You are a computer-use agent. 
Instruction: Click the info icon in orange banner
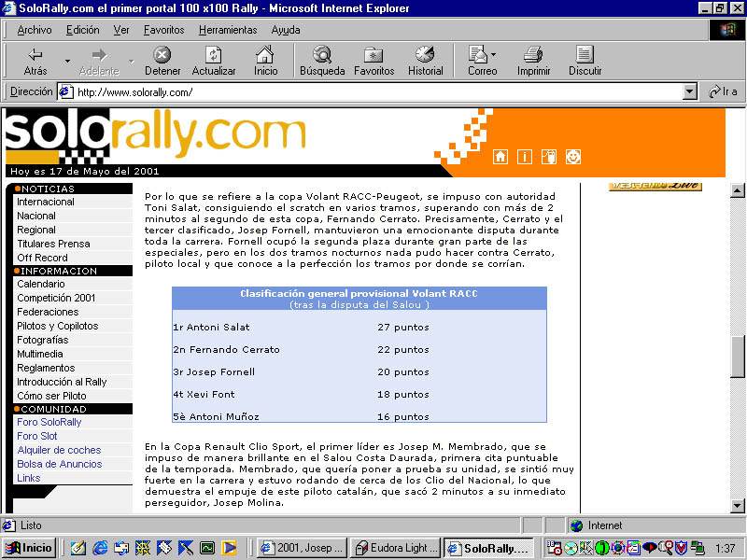525,157
